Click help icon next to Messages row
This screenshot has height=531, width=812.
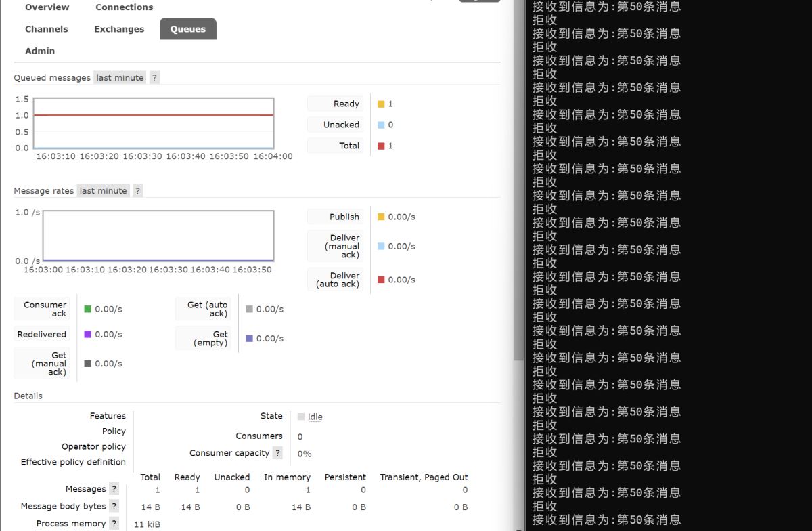(x=114, y=489)
